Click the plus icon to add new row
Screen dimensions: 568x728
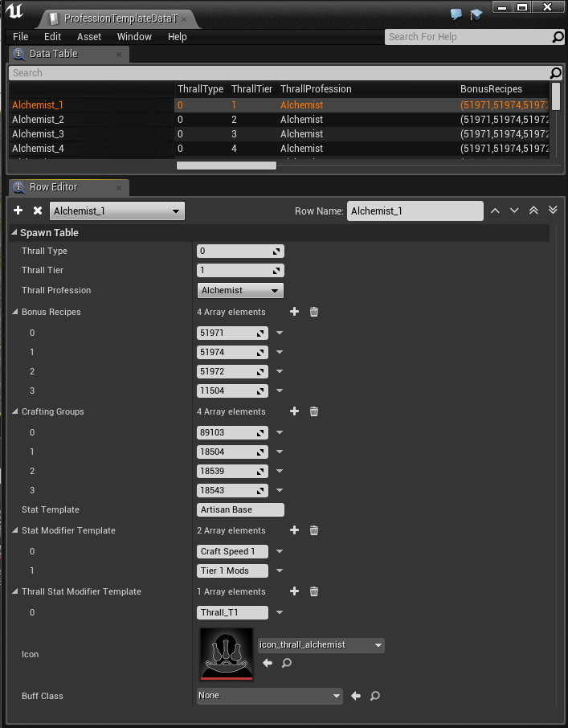pyautogui.click(x=18, y=211)
